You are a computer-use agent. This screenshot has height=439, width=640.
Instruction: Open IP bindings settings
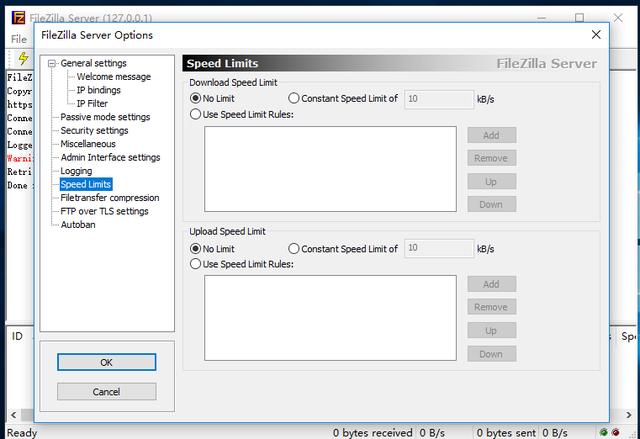click(x=98, y=90)
